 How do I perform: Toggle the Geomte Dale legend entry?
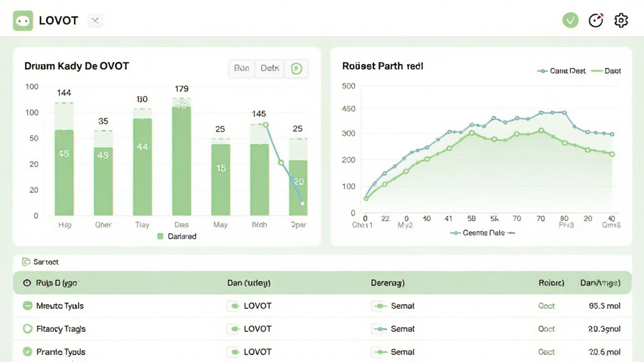tap(482, 233)
